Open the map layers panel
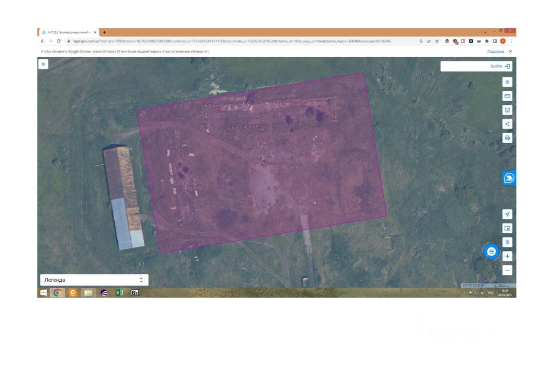The width and height of the screenshot is (554, 392). (507, 82)
